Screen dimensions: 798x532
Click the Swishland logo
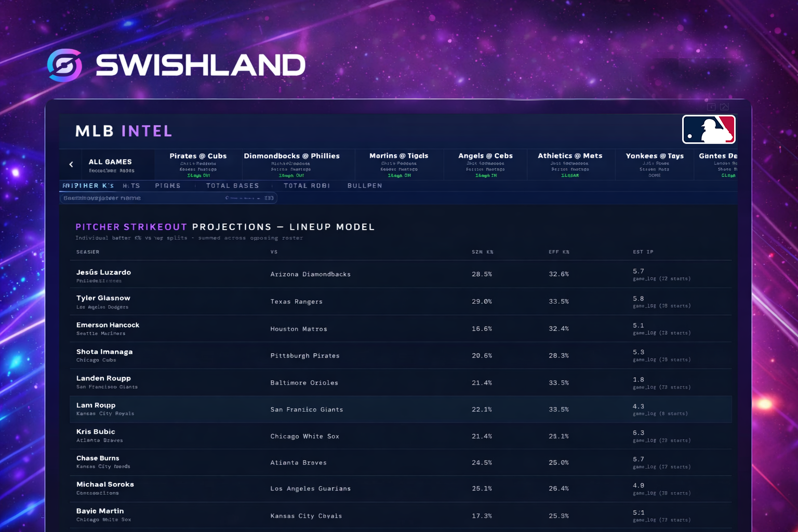(177, 64)
